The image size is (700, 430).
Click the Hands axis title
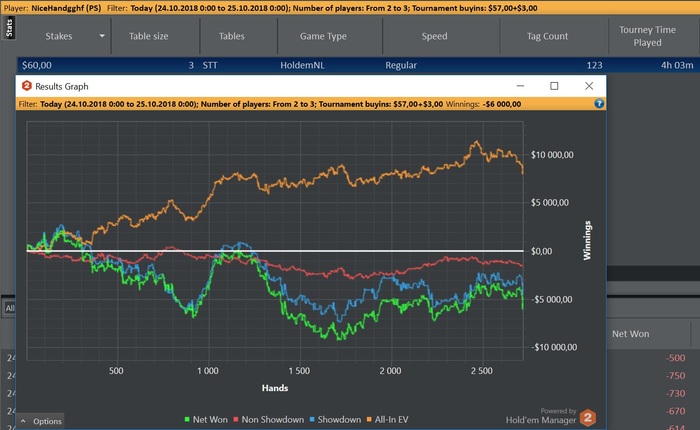275,388
